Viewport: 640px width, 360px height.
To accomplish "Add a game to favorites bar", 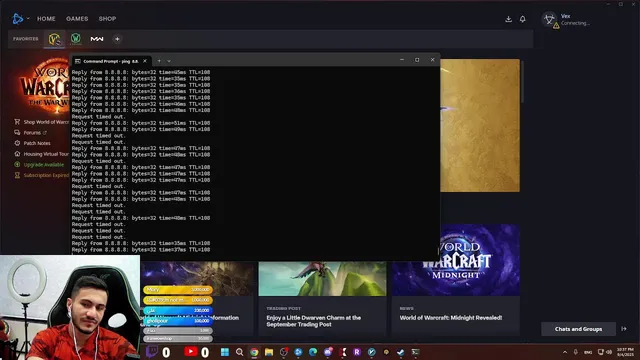I will [117, 39].
